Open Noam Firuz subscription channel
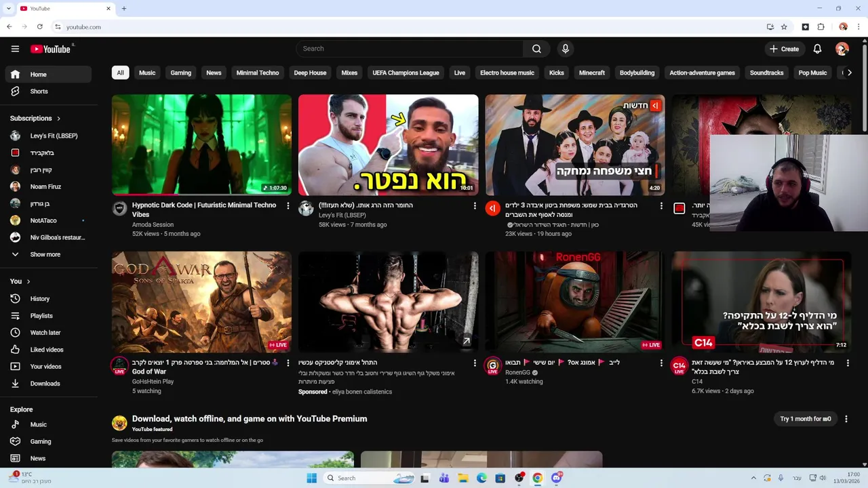The width and height of the screenshot is (868, 488). [47, 187]
